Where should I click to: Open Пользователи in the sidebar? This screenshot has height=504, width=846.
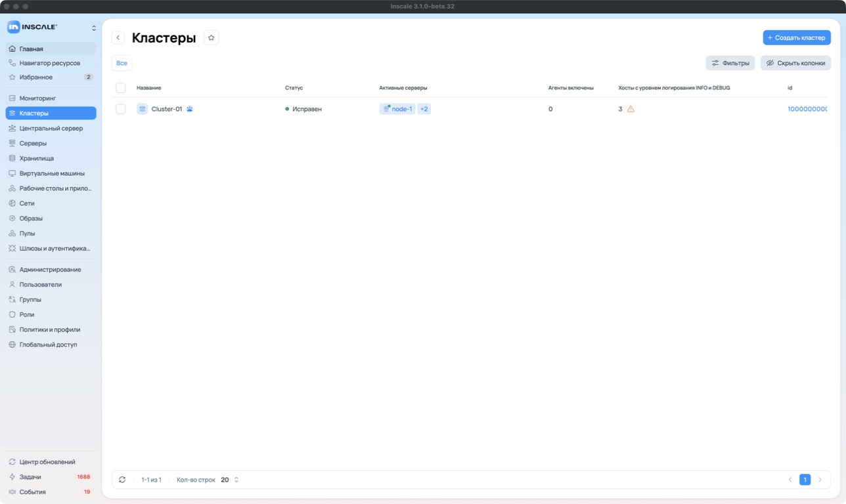51,285
